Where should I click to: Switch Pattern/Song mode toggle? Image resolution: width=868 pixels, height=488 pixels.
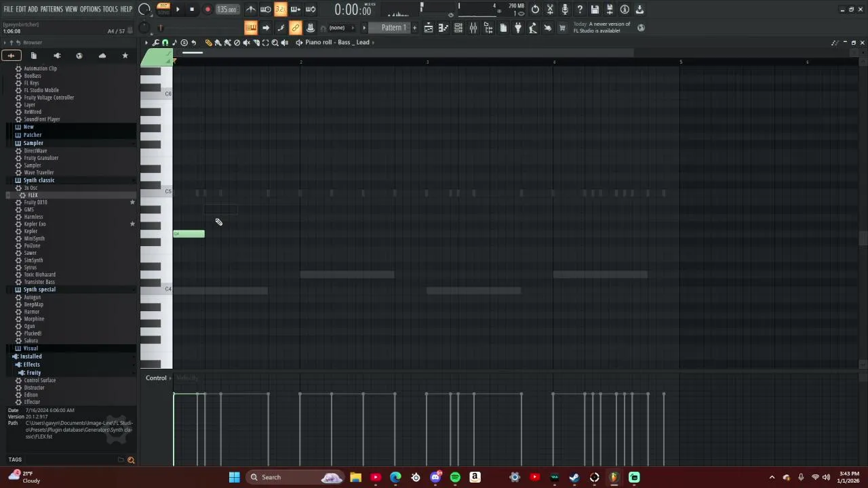tap(163, 9)
